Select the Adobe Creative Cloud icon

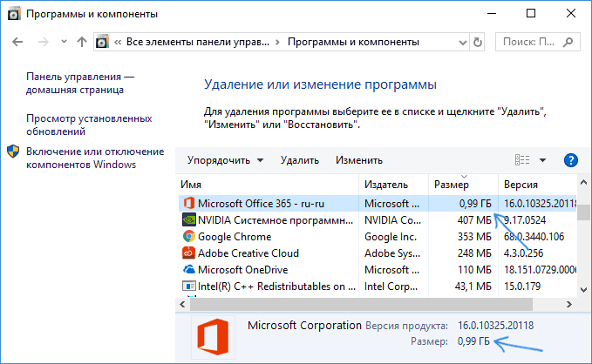pos(189,253)
